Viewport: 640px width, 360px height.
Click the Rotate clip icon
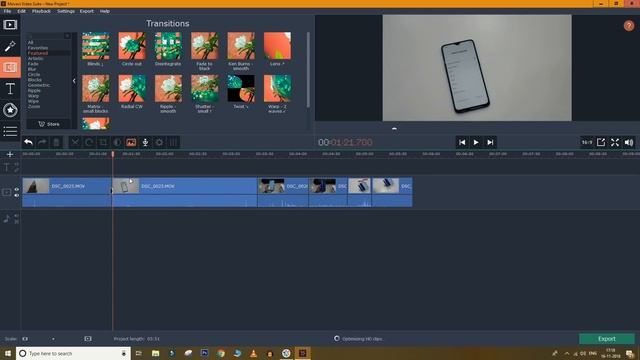coord(89,142)
